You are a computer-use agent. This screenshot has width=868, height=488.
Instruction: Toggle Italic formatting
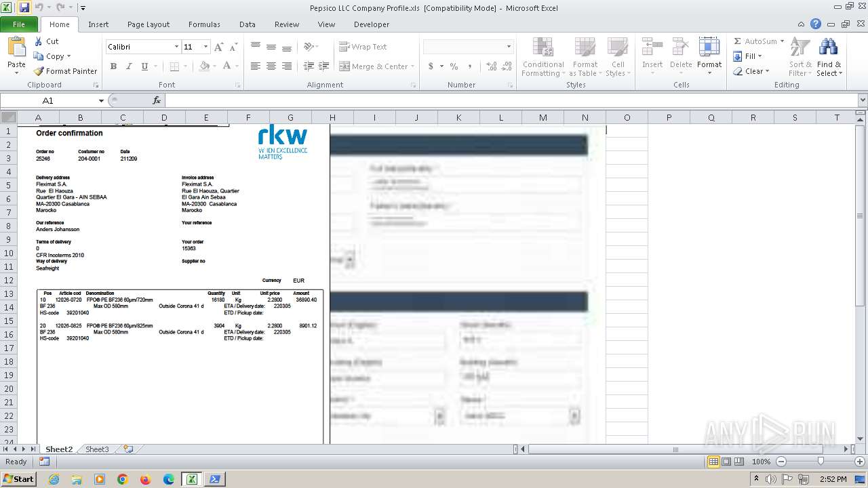[129, 66]
